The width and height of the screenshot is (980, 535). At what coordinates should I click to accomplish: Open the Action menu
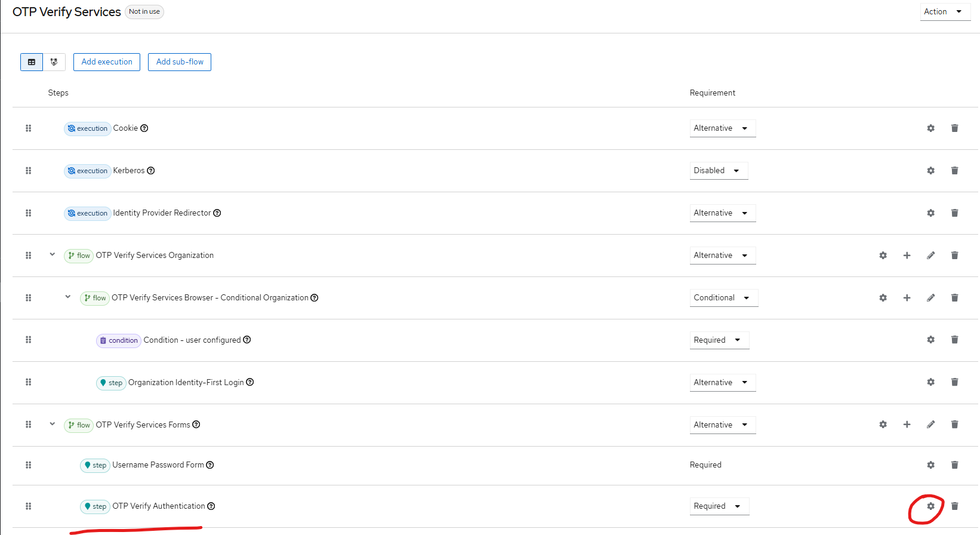[x=945, y=12]
